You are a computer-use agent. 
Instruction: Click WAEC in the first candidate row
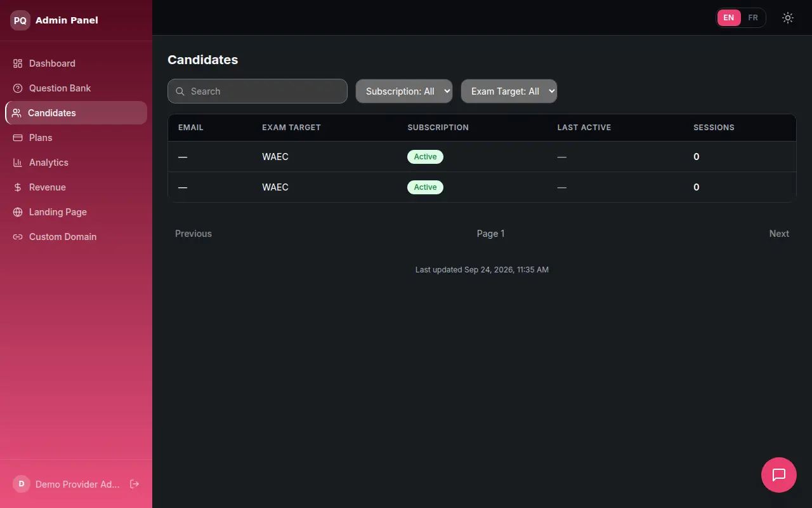click(275, 157)
